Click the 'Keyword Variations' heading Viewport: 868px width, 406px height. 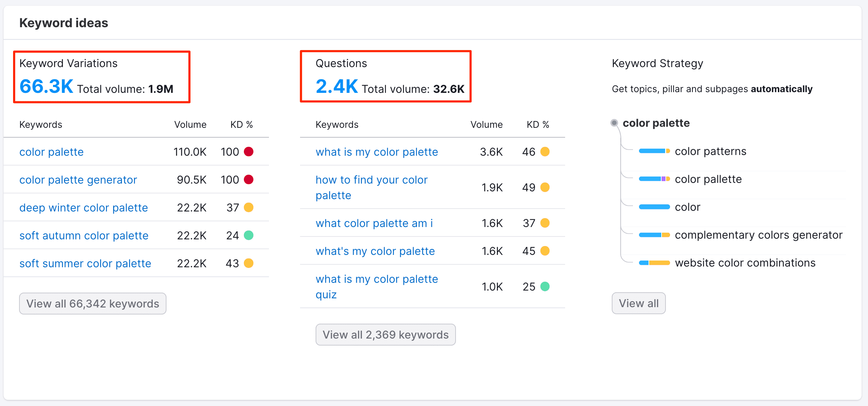[x=68, y=63]
